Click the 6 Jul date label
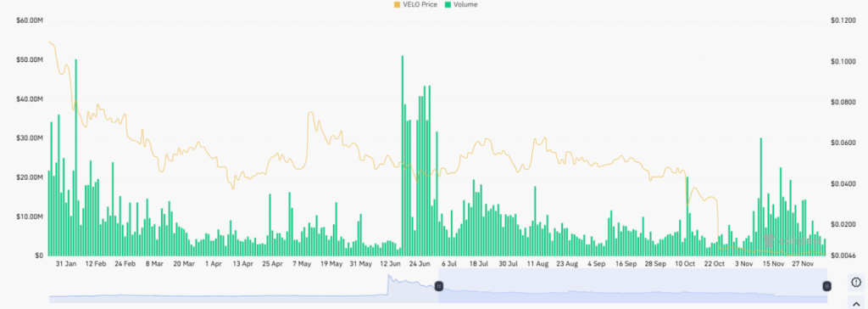 448,264
